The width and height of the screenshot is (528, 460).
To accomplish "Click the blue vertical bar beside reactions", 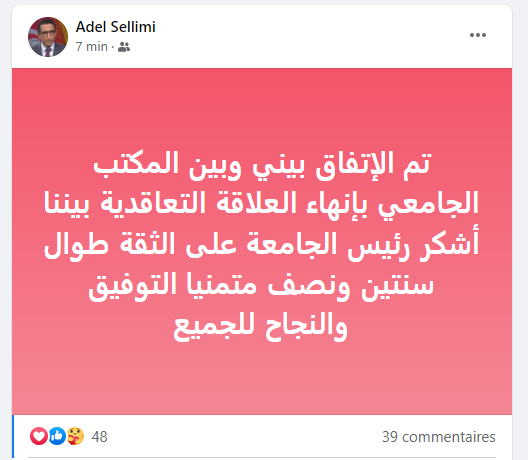I will coord(13,436).
